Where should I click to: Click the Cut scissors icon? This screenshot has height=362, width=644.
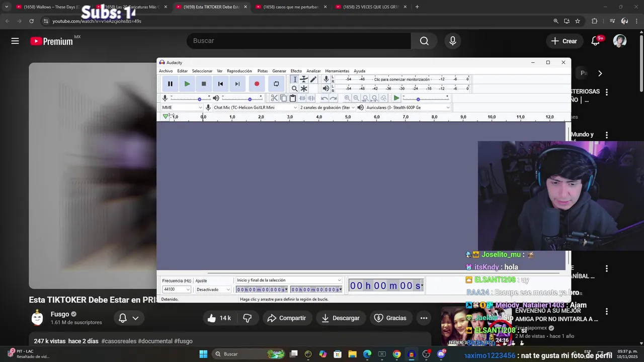pyautogui.click(x=274, y=98)
